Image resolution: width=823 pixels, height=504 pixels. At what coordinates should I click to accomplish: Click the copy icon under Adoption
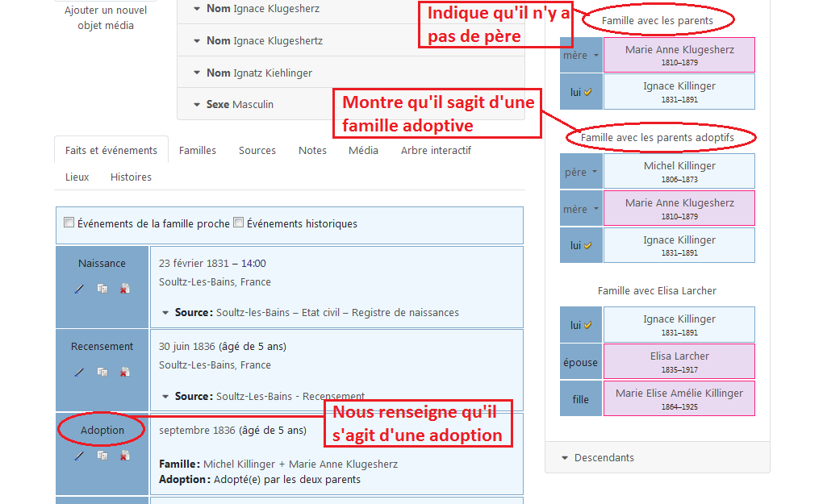[x=102, y=456]
